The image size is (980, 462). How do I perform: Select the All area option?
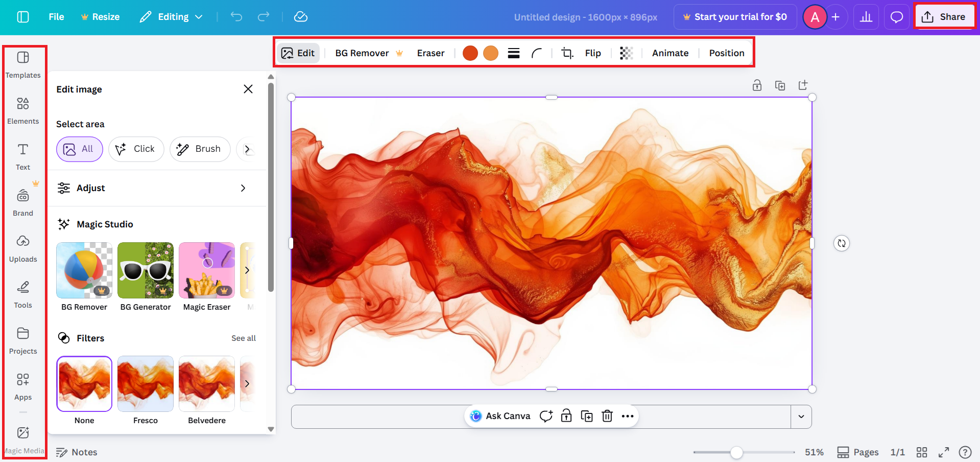point(79,149)
